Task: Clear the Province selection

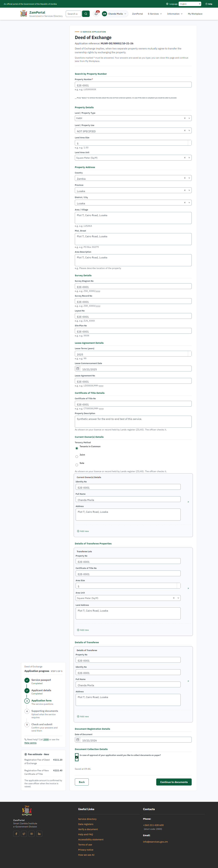Action: [x=185, y=190]
